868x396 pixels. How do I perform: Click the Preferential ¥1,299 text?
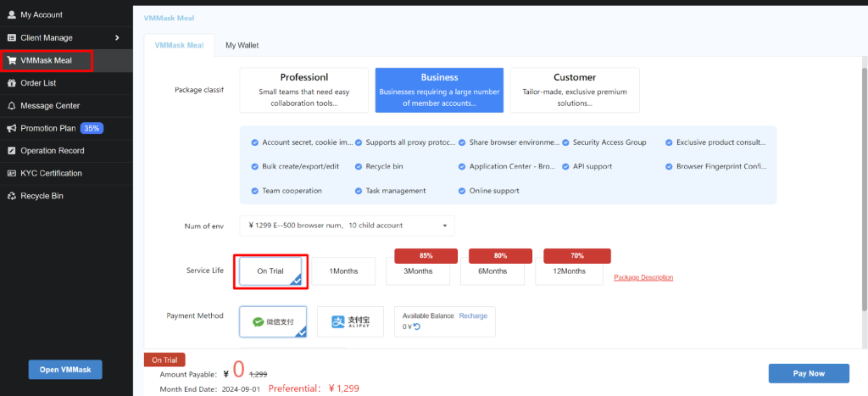point(314,388)
